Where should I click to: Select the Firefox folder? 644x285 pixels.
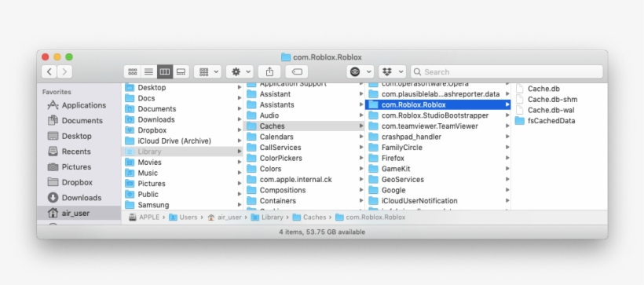pos(437,158)
